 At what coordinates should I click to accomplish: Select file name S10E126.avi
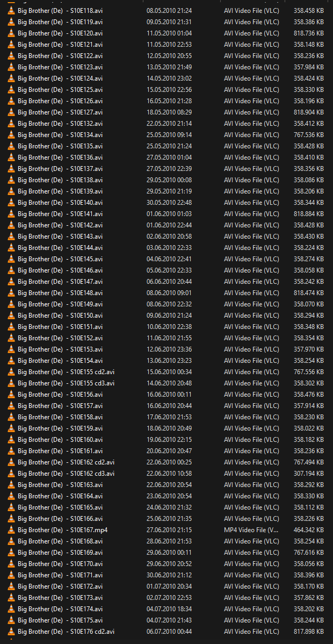coord(60,101)
